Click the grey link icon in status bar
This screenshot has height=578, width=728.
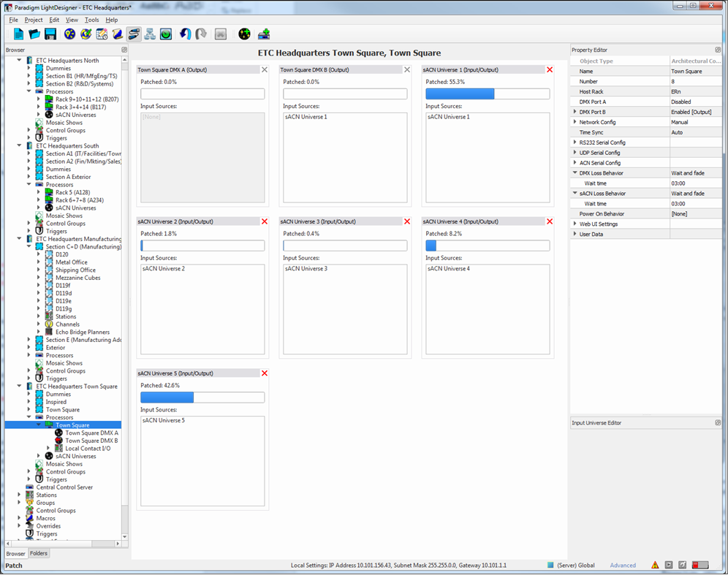coord(682,565)
